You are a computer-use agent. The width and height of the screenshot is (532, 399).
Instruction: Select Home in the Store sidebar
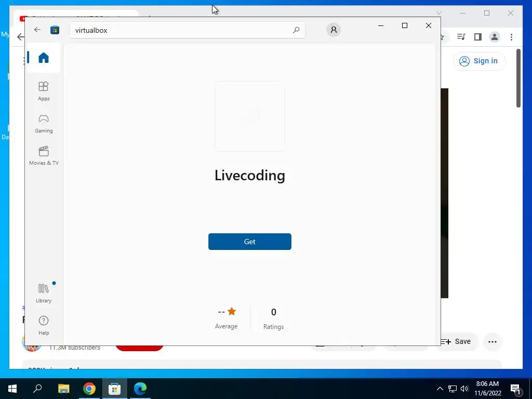click(44, 58)
